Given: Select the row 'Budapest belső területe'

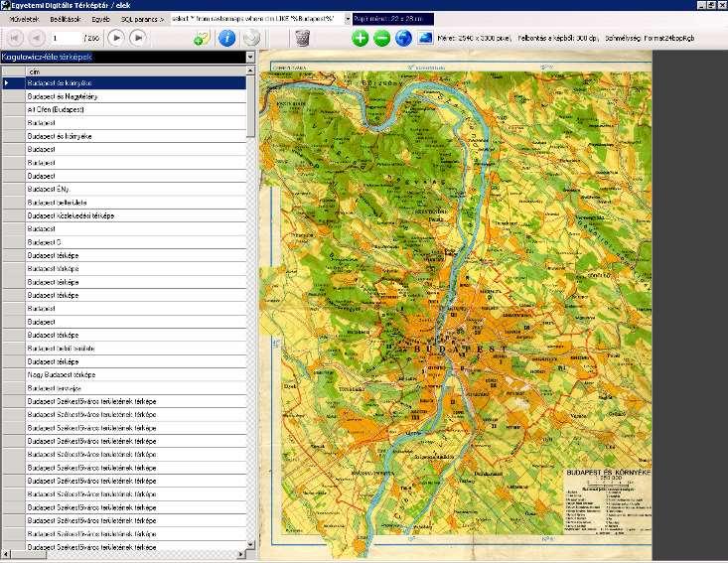Looking at the screenshot, I should pyautogui.click(x=136, y=349).
